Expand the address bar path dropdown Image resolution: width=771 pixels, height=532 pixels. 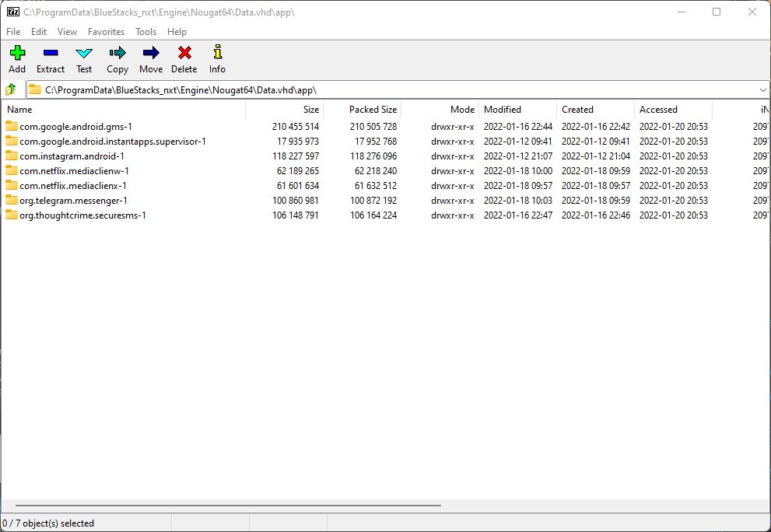pos(762,90)
